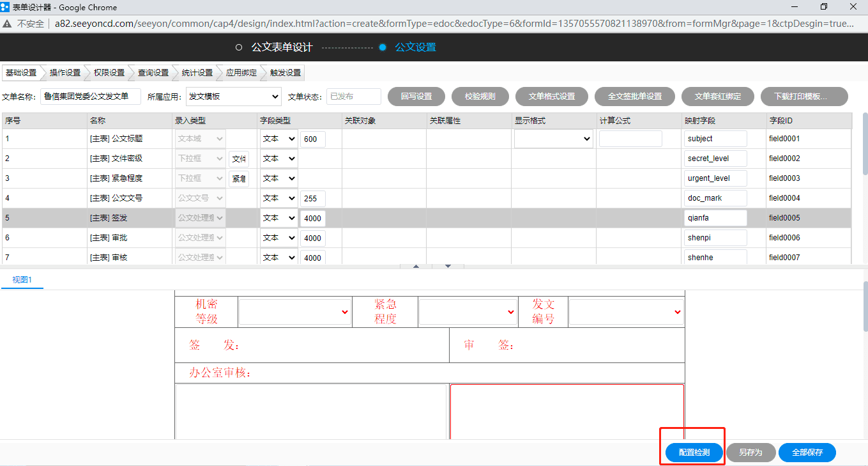Select the 统计设置 tab

tap(197, 73)
